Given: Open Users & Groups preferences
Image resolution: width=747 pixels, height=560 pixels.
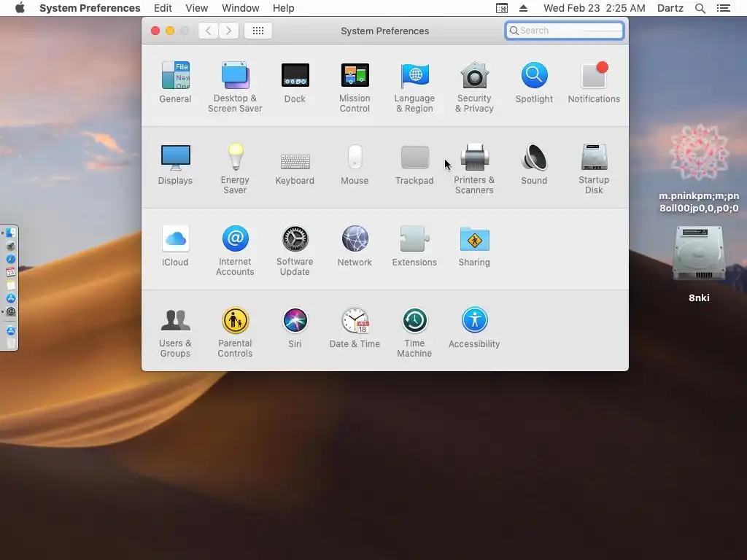Looking at the screenshot, I should [175, 332].
